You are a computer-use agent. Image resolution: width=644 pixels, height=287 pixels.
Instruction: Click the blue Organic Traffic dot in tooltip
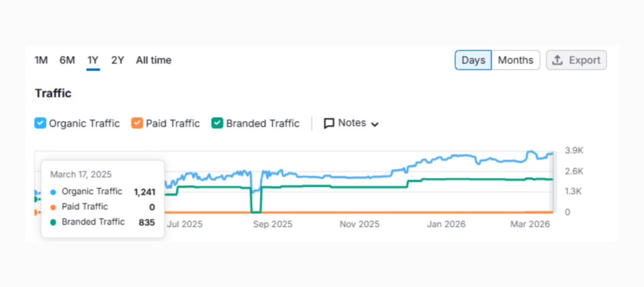53,192
